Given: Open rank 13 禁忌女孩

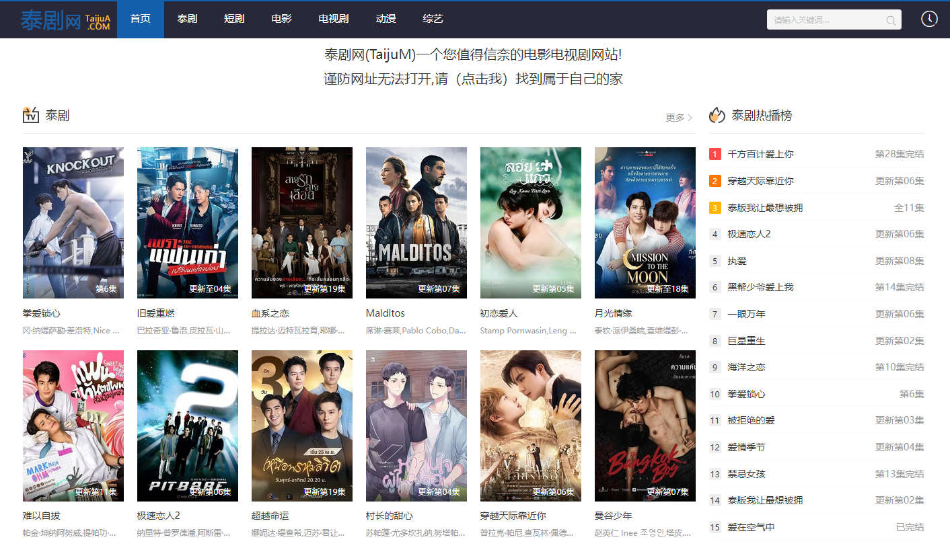Looking at the screenshot, I should pos(747,474).
